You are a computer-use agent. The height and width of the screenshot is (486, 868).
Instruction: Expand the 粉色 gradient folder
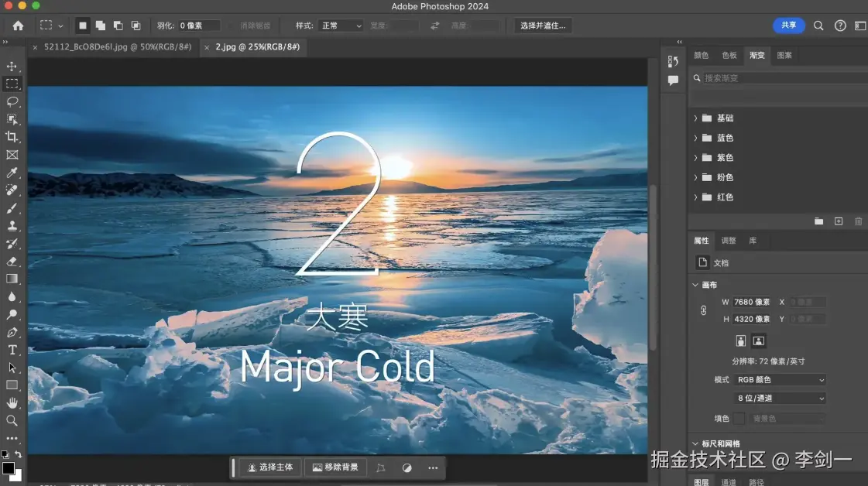click(696, 178)
